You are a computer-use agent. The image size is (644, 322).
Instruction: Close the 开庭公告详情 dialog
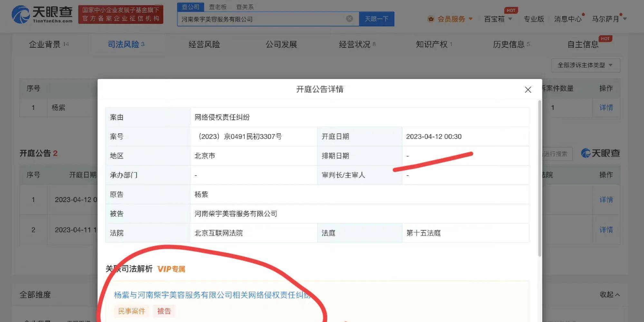(528, 90)
